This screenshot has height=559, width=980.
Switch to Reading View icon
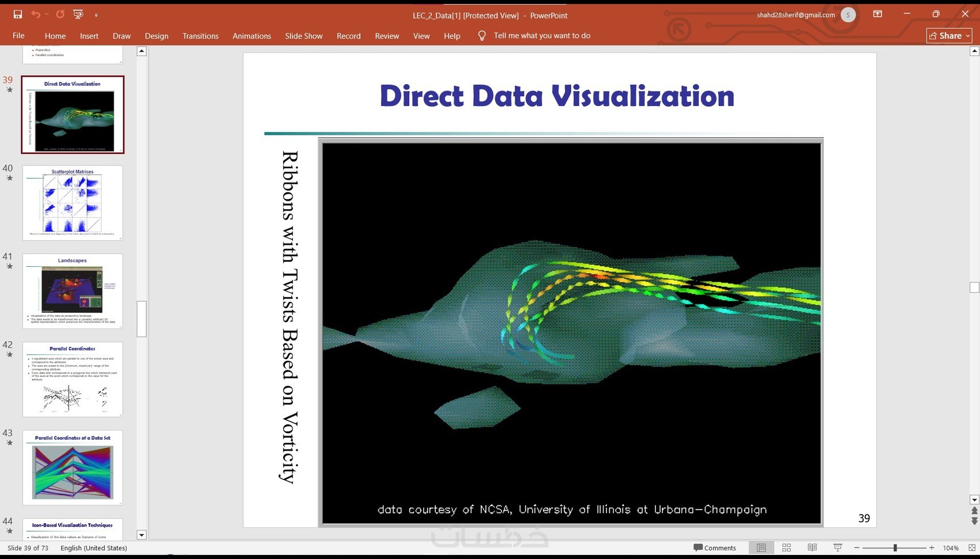pos(812,547)
